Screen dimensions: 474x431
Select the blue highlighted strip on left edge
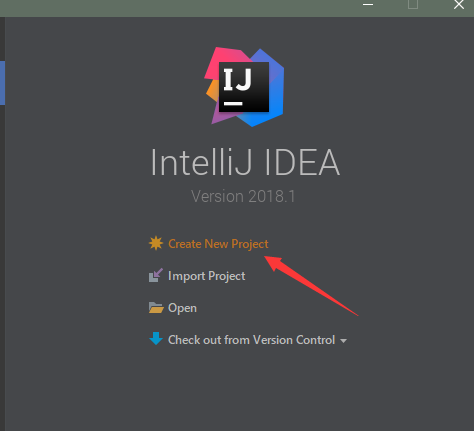2,83
